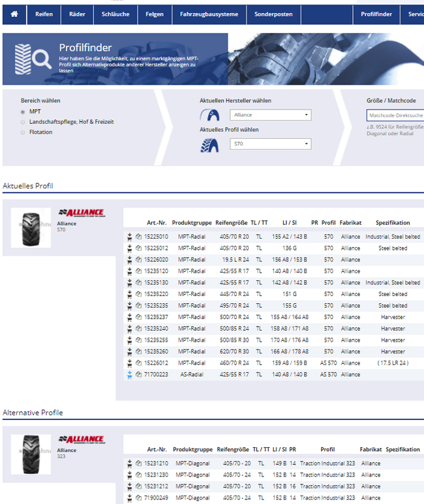Click article number 15235240

point(156,329)
